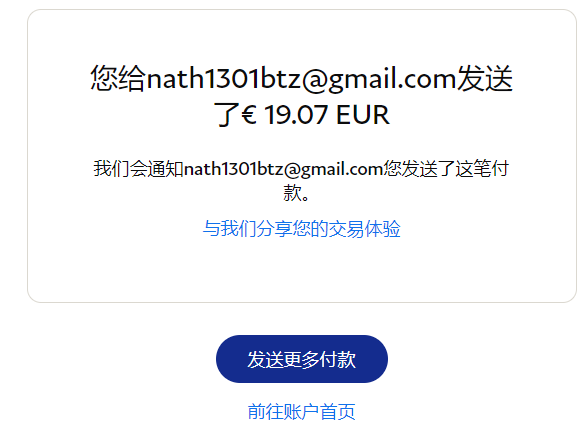The image size is (588, 432).
Task: Click the empty area inside the confirmation card
Action: [x=302, y=270]
